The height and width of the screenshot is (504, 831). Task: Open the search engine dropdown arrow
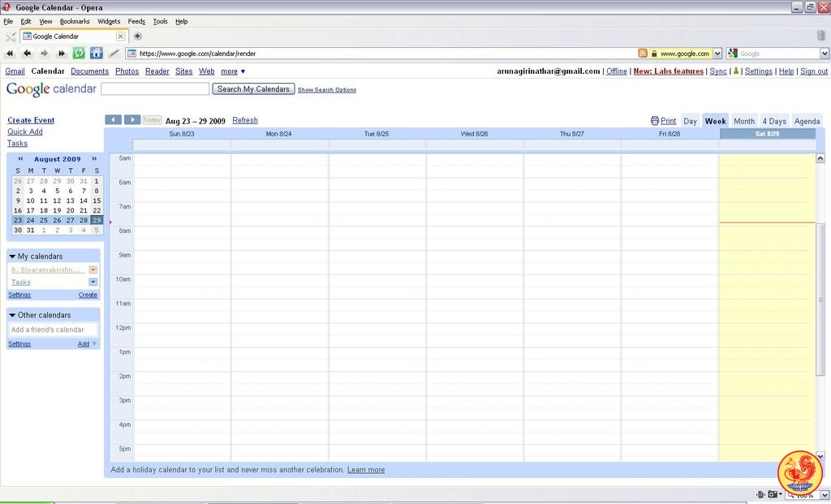pos(825,54)
